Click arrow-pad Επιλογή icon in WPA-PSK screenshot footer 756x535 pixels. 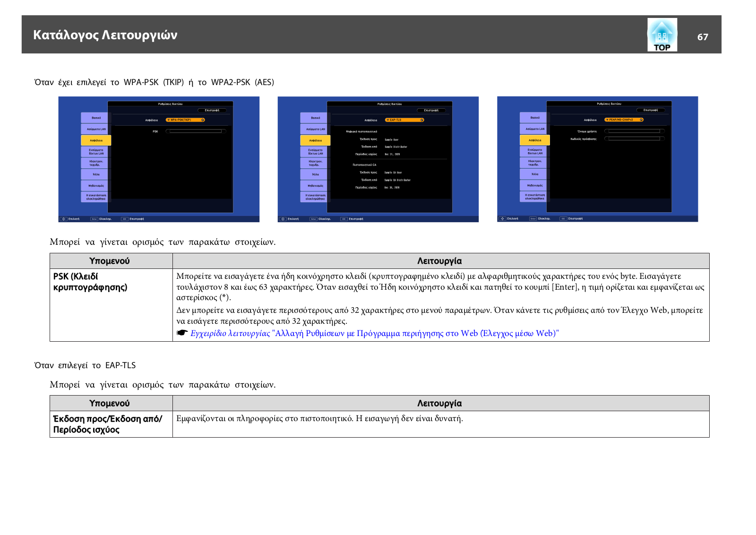pyautogui.click(x=64, y=219)
